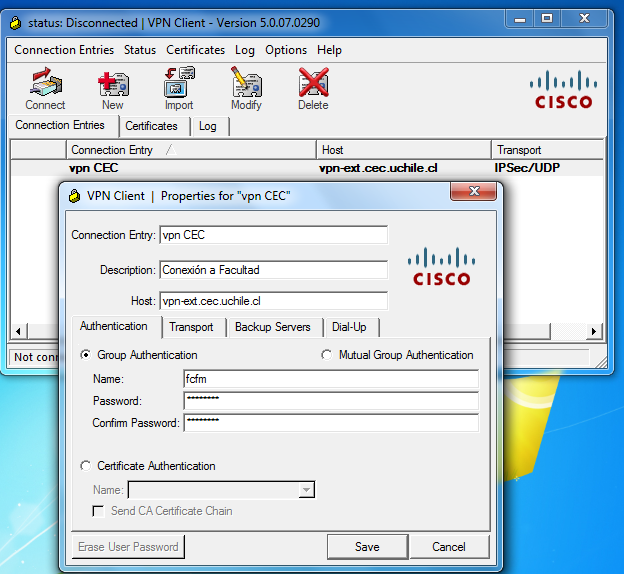
Task: Click the Password field
Action: point(331,401)
